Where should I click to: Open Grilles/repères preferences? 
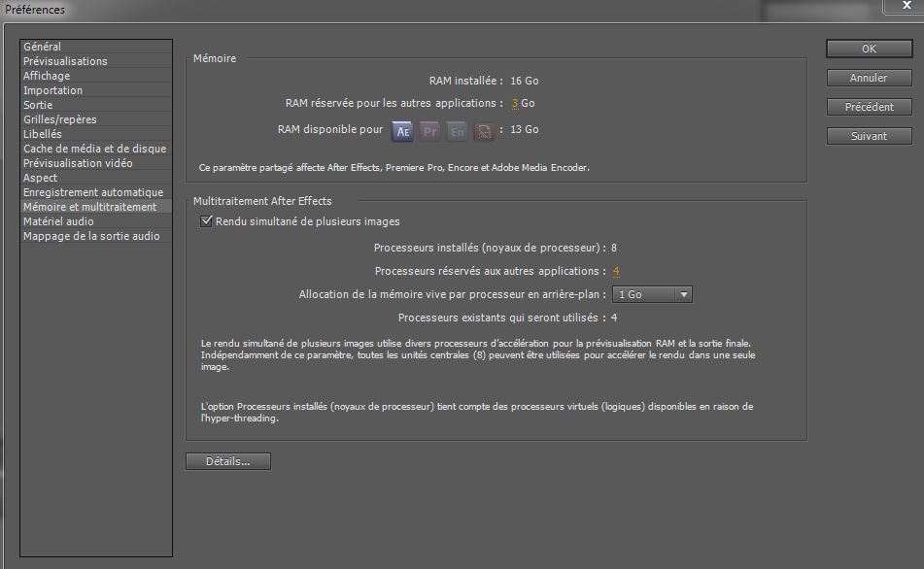point(96,119)
